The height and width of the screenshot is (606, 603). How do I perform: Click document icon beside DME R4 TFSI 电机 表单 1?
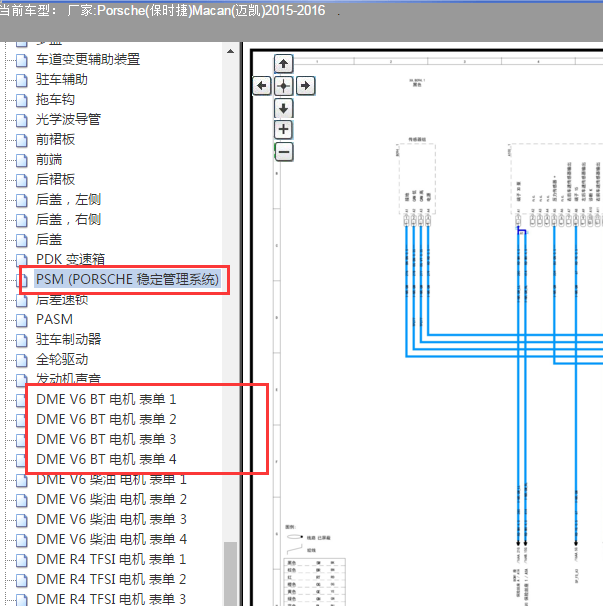point(22,560)
